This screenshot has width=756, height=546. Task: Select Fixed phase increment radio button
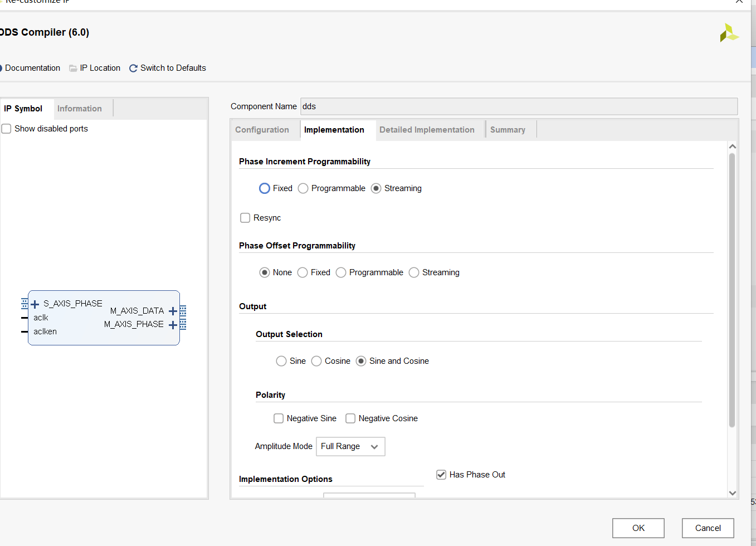point(265,188)
